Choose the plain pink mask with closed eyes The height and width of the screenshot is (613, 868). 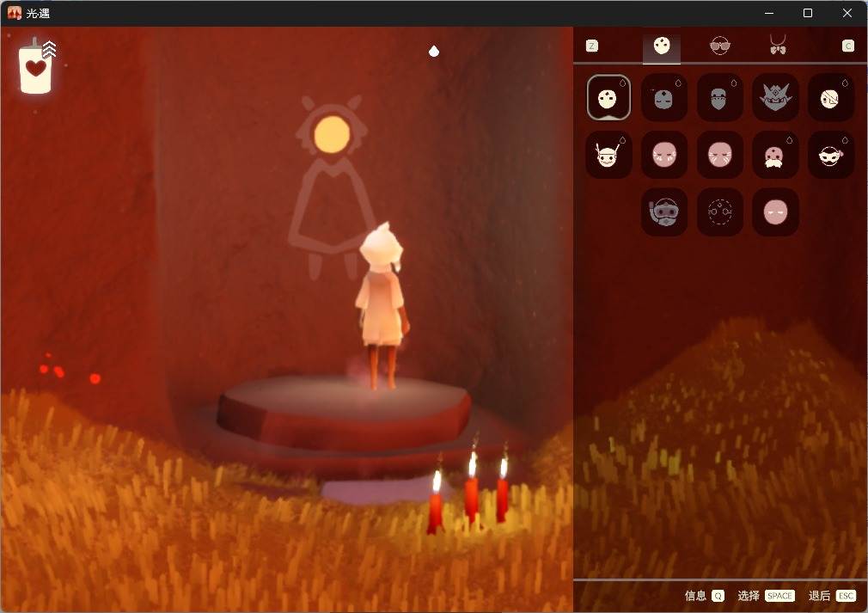(x=775, y=212)
